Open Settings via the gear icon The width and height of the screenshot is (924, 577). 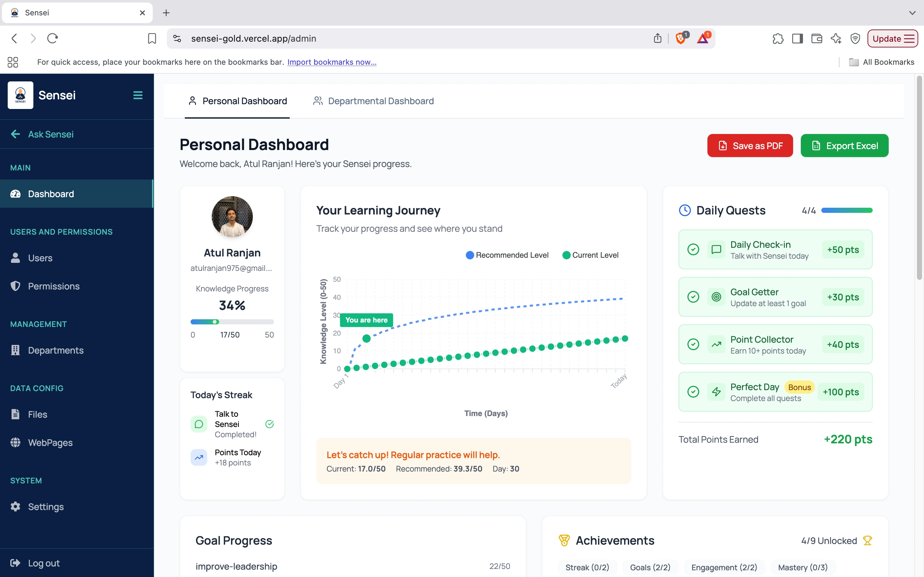(16, 506)
